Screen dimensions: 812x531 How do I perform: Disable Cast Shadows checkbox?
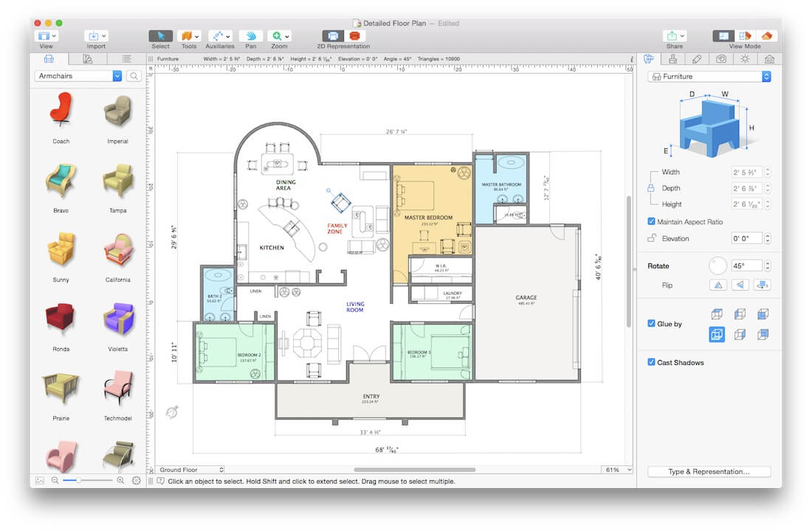coord(652,362)
